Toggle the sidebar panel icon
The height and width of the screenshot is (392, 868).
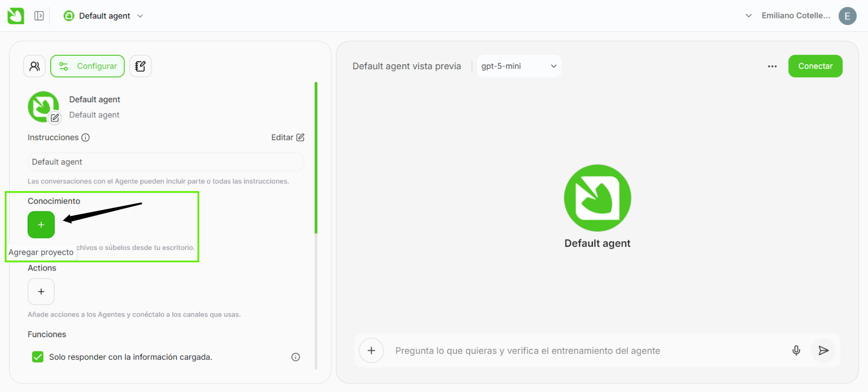39,16
